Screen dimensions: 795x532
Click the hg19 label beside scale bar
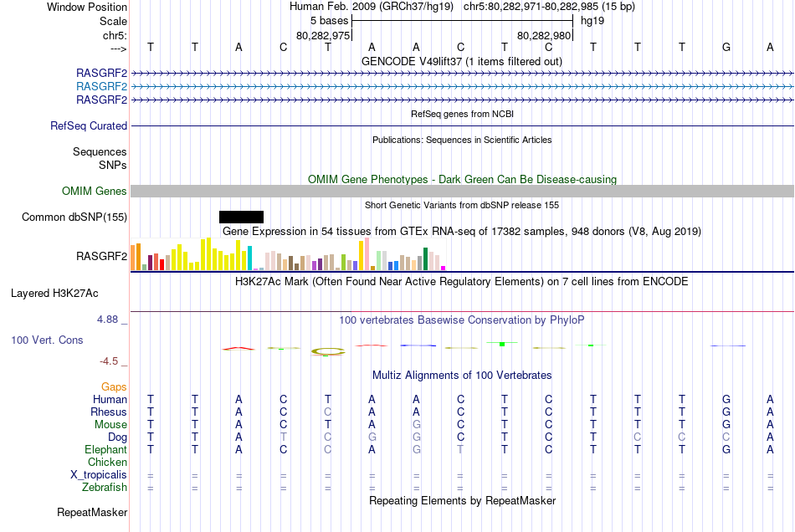coord(592,21)
